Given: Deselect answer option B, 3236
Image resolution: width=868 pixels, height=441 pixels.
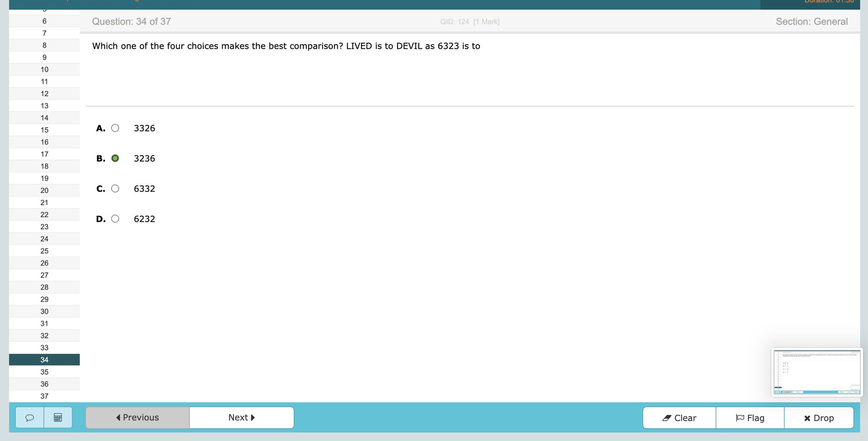Looking at the screenshot, I should point(115,158).
